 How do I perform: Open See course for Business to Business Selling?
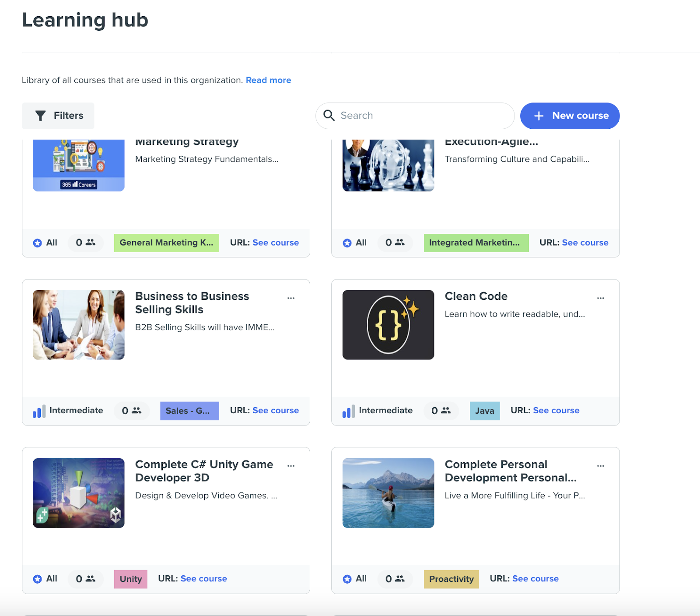pos(276,410)
